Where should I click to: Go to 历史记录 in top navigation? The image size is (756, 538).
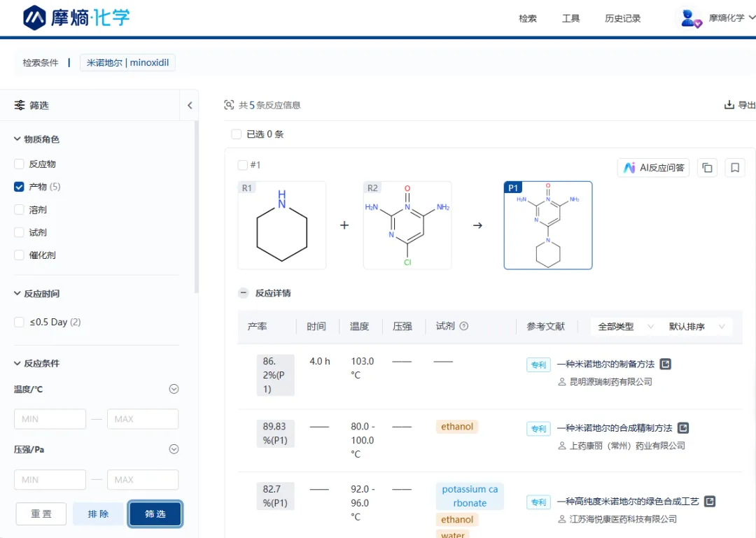622,18
